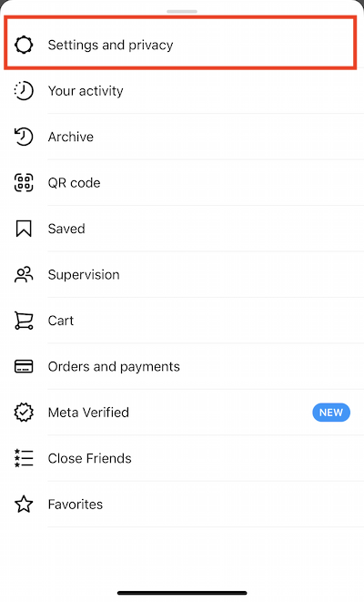Select the Archive menu label

click(x=71, y=137)
